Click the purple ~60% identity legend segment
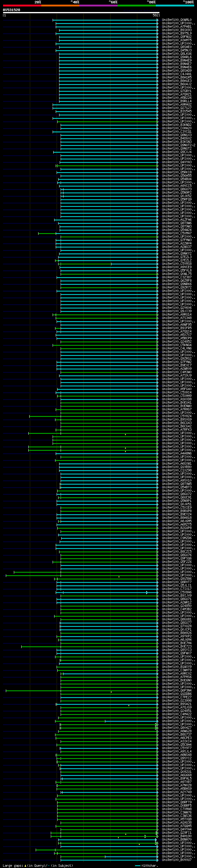The height and width of the screenshot is (868, 197). (x=98, y=6)
